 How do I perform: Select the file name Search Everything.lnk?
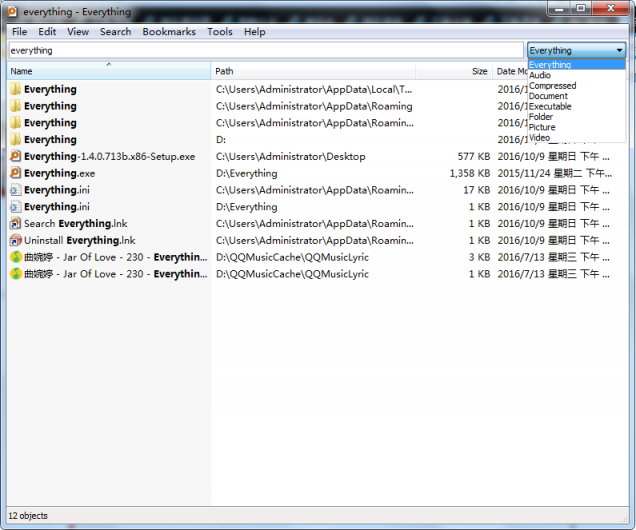pos(75,224)
